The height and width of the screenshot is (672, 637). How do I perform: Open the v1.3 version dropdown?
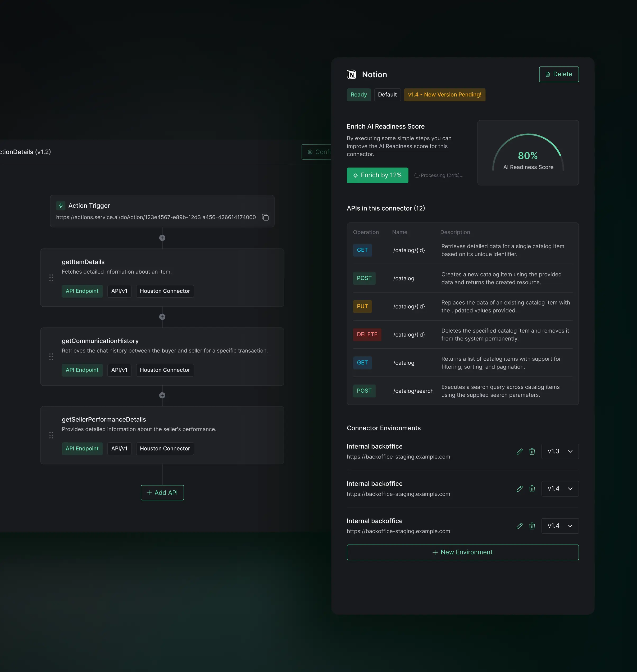click(x=560, y=451)
